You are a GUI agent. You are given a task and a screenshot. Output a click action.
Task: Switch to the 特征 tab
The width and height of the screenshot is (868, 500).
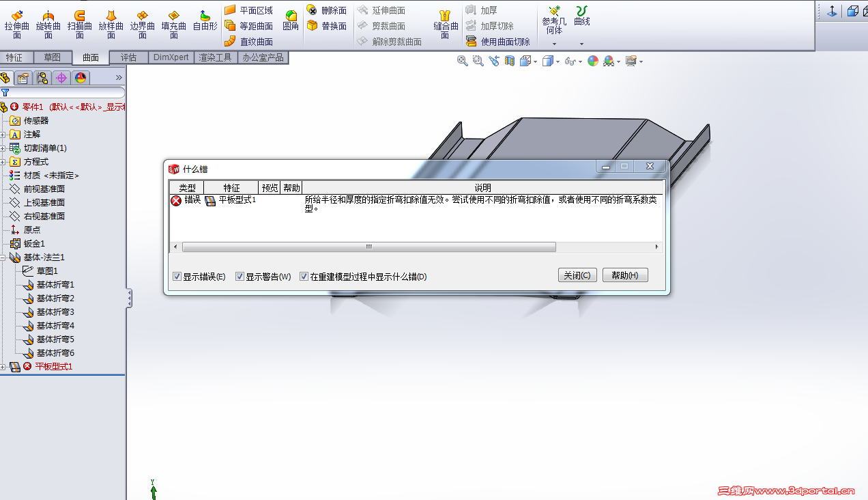tap(14, 58)
